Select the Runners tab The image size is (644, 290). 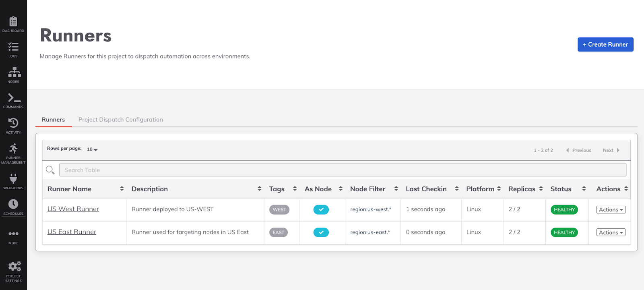pyautogui.click(x=53, y=120)
